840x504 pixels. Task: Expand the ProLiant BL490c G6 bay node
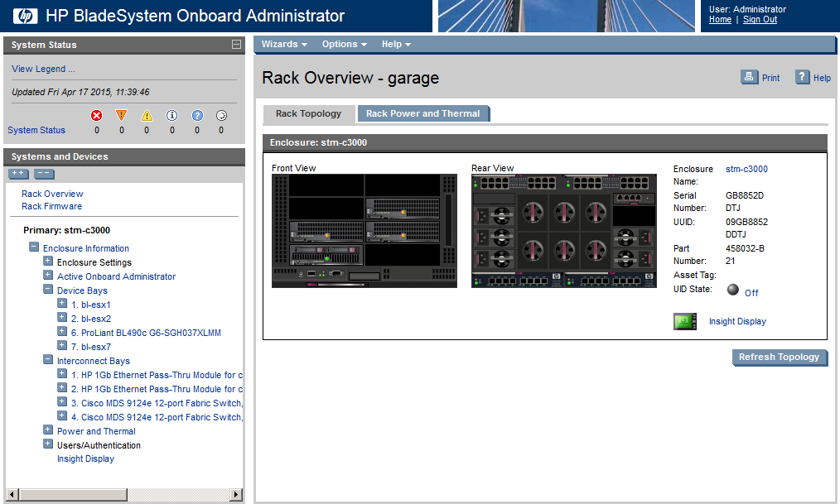62,331
